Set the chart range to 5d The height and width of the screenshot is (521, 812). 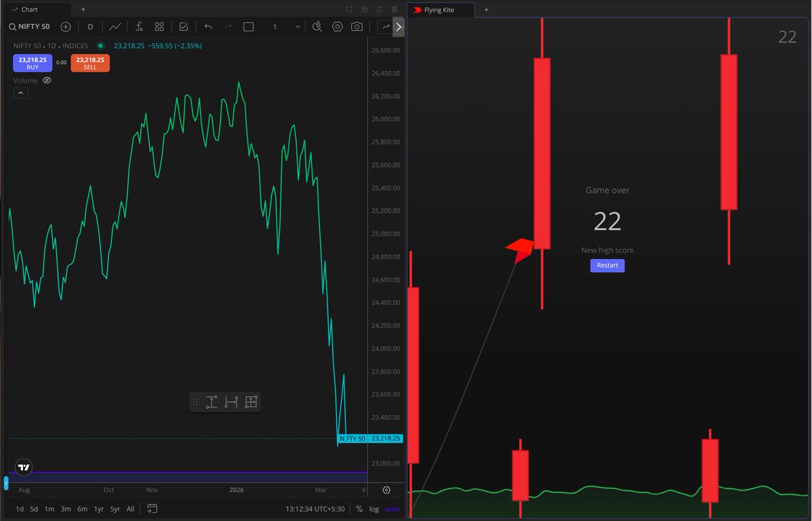34,509
